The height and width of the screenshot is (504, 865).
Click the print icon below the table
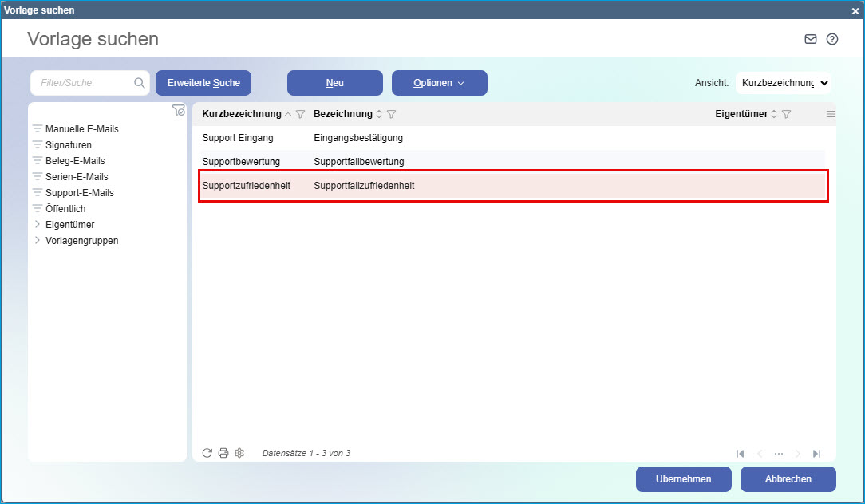[223, 453]
